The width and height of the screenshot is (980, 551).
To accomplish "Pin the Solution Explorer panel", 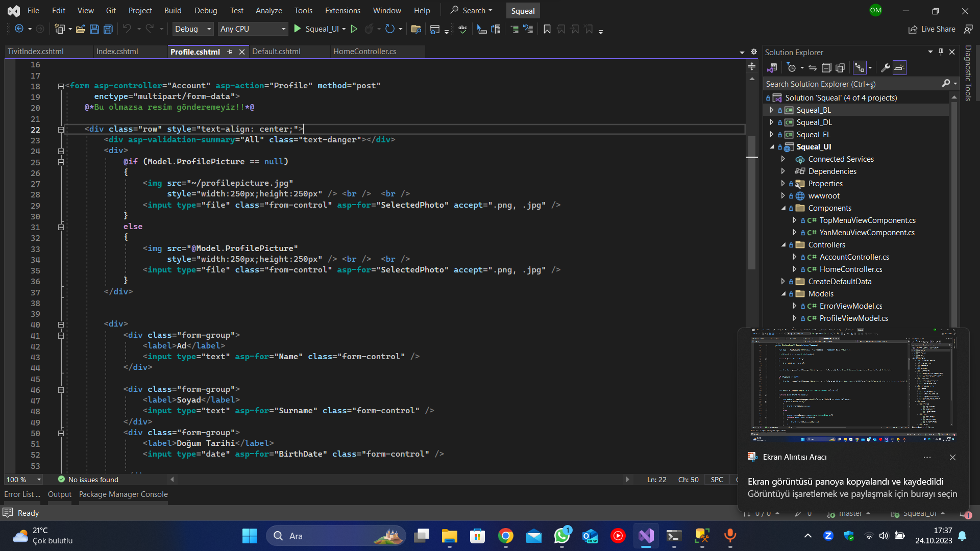I will (941, 52).
